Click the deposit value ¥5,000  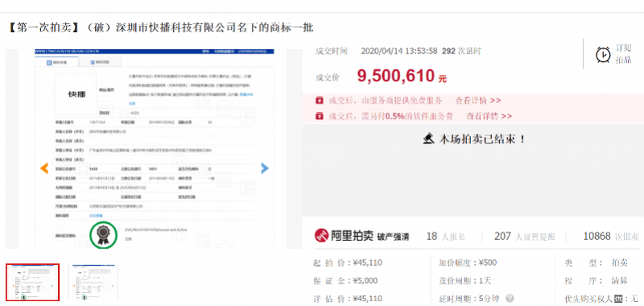click(365, 281)
